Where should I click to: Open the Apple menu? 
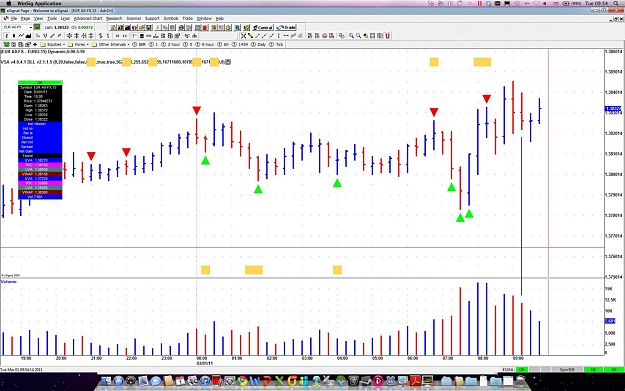coord(9,3)
